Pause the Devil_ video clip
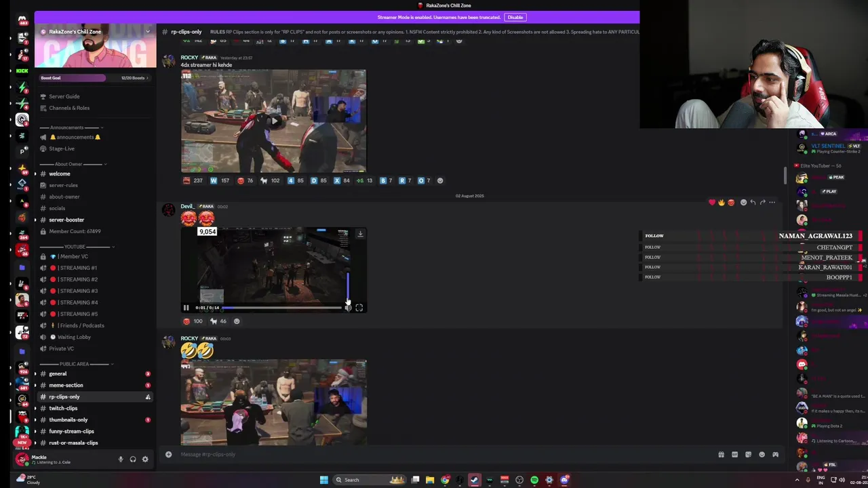The image size is (868, 488). pyautogui.click(x=186, y=308)
